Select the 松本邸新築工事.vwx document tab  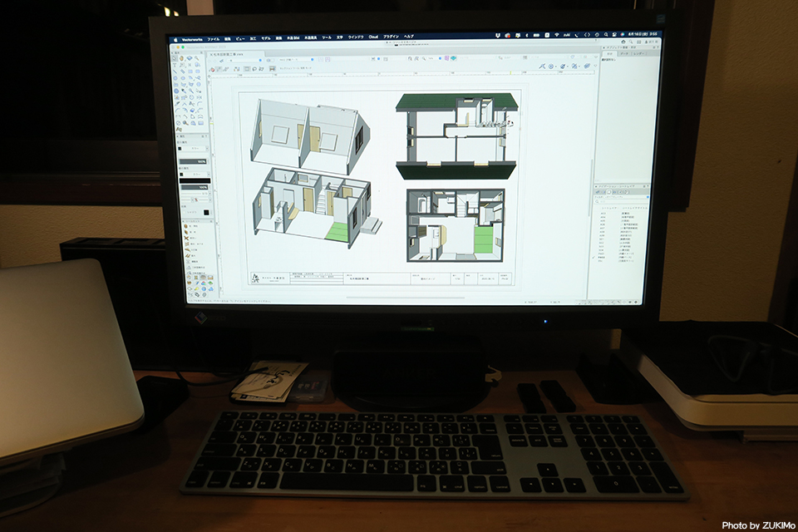tap(227, 53)
